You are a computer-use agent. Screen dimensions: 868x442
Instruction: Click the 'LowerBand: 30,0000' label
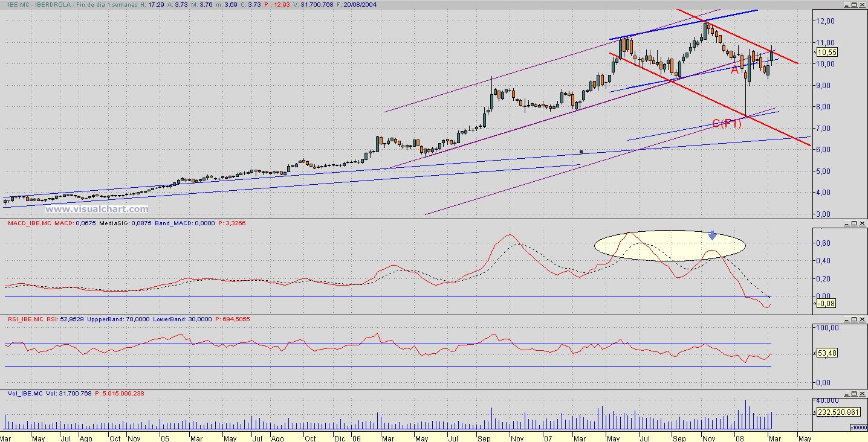tap(183, 319)
